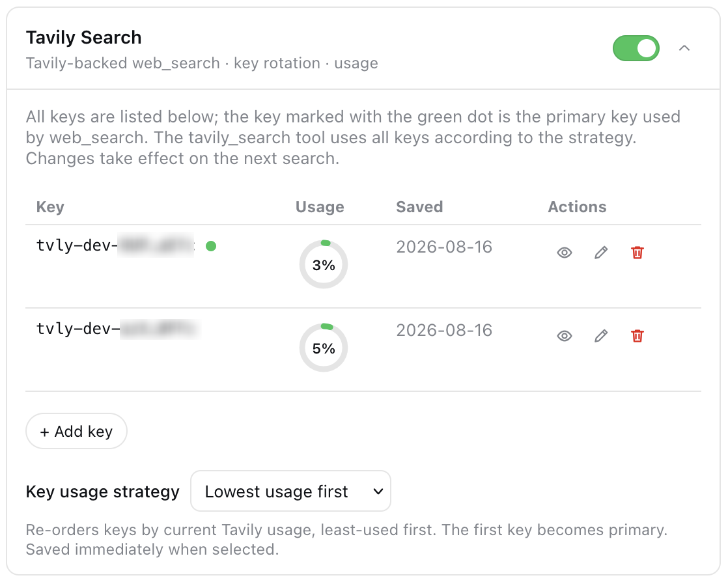Select the second tvly-dev key text
Screen dimensions: 728x582
(118, 329)
